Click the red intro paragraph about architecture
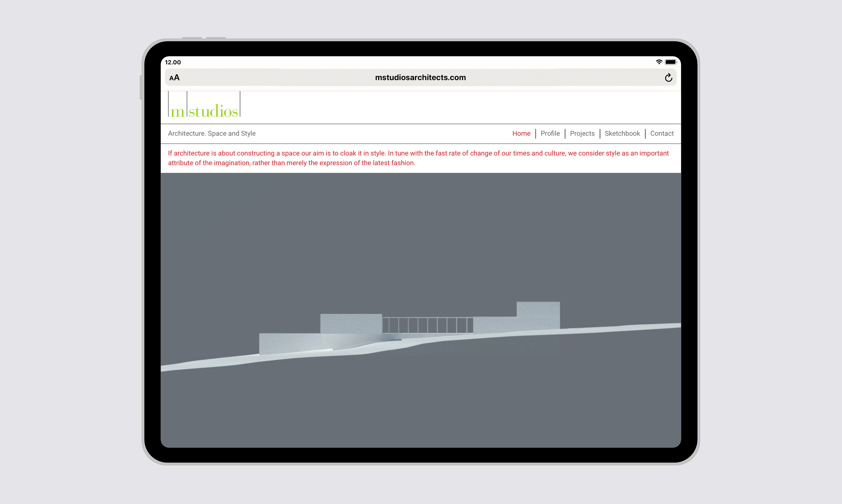 [418, 158]
